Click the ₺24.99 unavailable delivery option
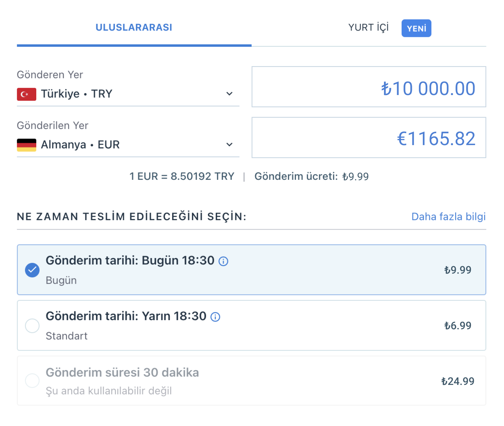This screenshot has width=504, height=426. pos(251,381)
